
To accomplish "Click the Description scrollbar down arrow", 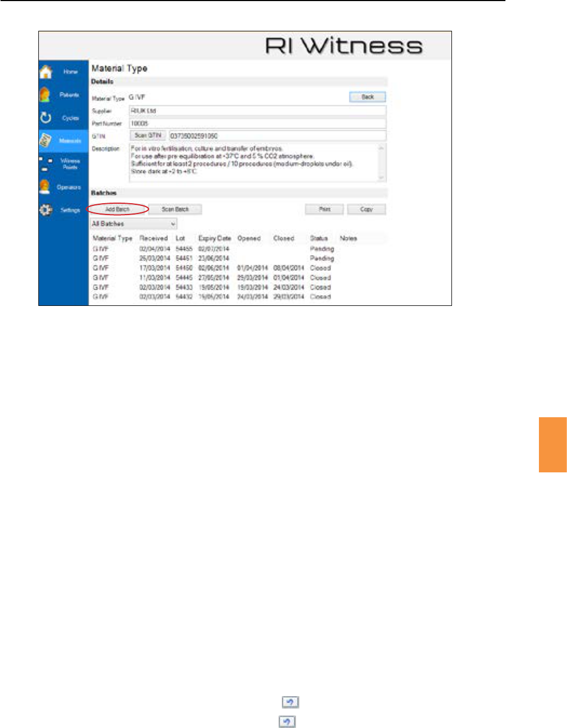I will point(382,178).
